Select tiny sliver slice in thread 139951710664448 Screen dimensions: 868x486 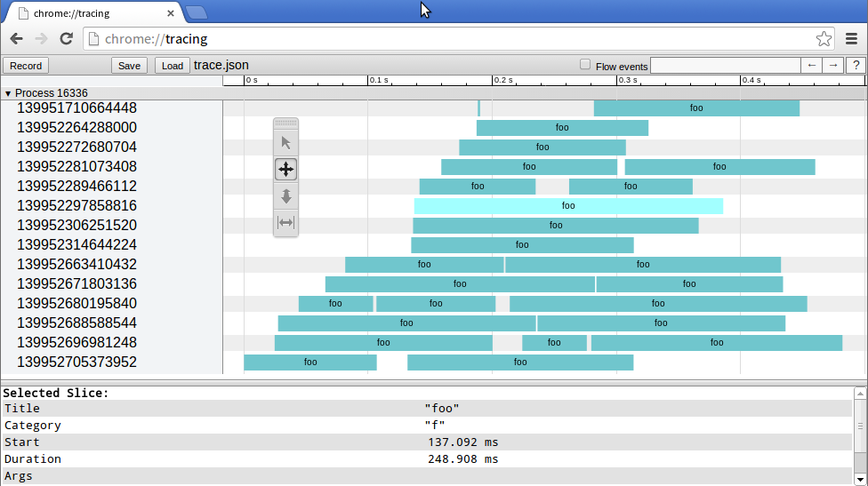click(478, 108)
